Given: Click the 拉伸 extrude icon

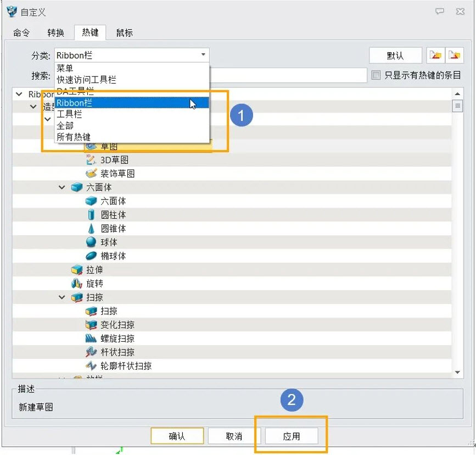Looking at the screenshot, I should (x=77, y=270).
